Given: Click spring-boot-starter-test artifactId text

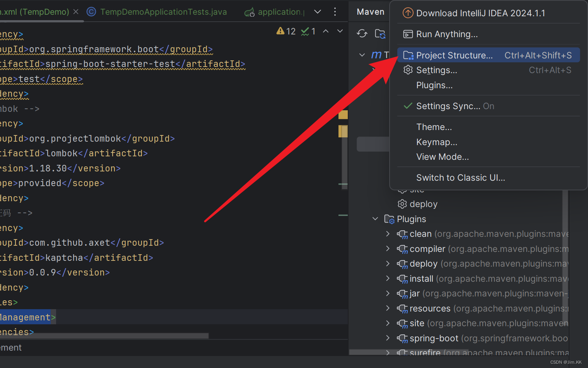Looking at the screenshot, I should point(110,64).
